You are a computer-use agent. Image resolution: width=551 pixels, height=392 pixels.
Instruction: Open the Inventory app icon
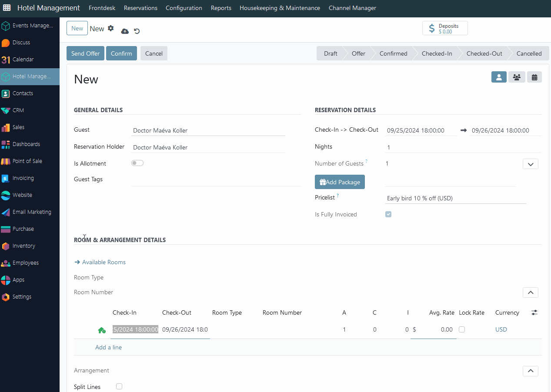click(x=6, y=246)
